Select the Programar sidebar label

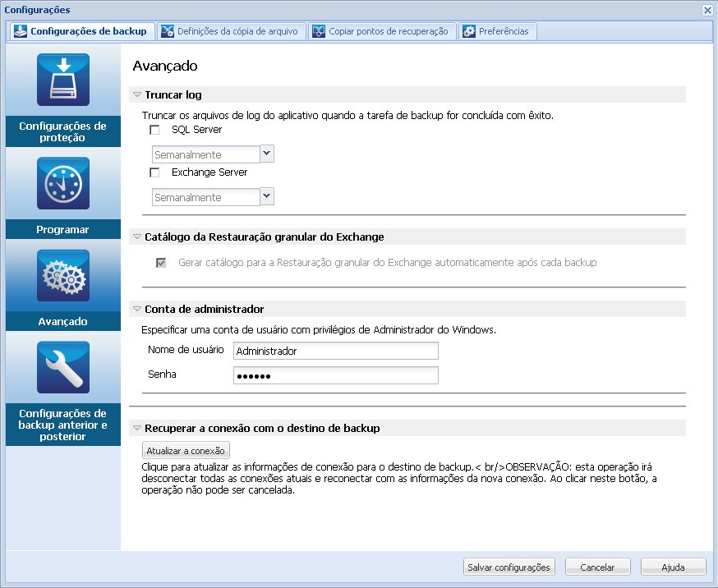[63, 229]
